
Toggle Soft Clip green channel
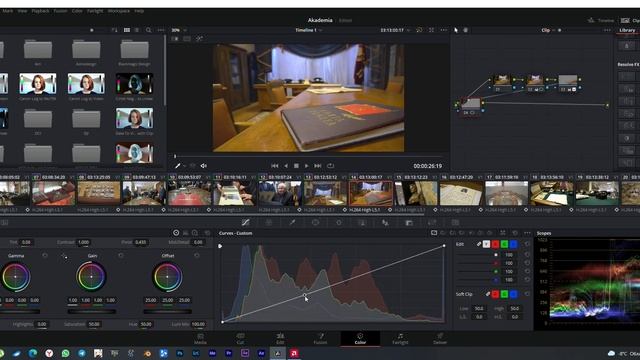coord(504,294)
